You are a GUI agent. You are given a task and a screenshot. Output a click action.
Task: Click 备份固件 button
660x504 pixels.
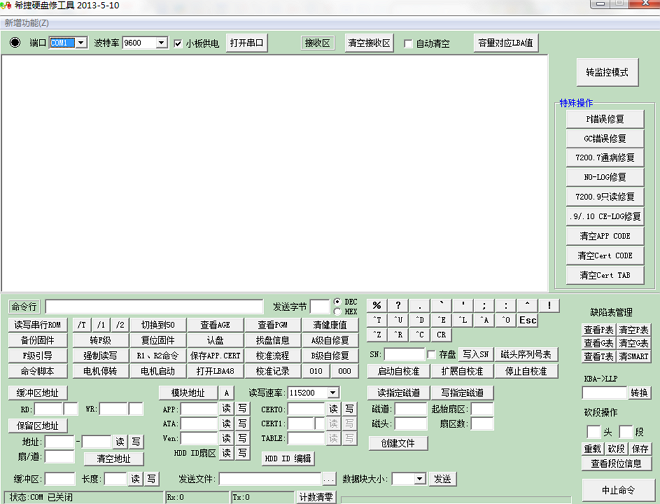(37, 340)
